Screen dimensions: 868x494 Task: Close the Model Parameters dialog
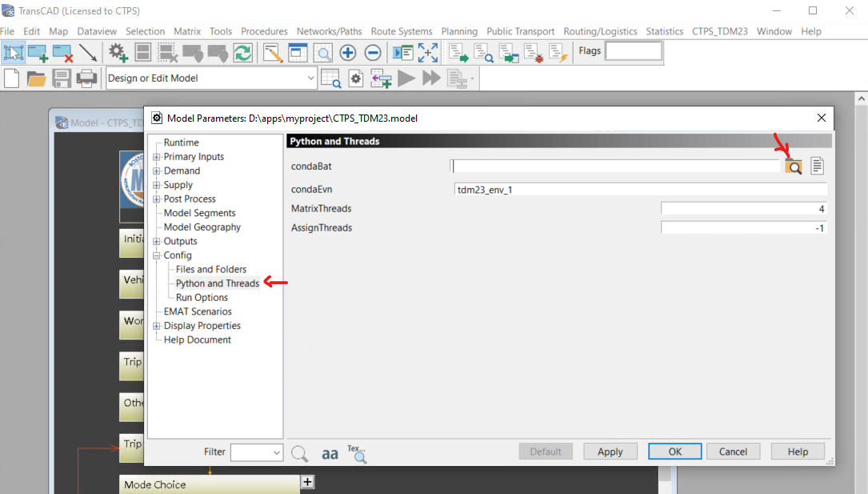click(x=822, y=118)
